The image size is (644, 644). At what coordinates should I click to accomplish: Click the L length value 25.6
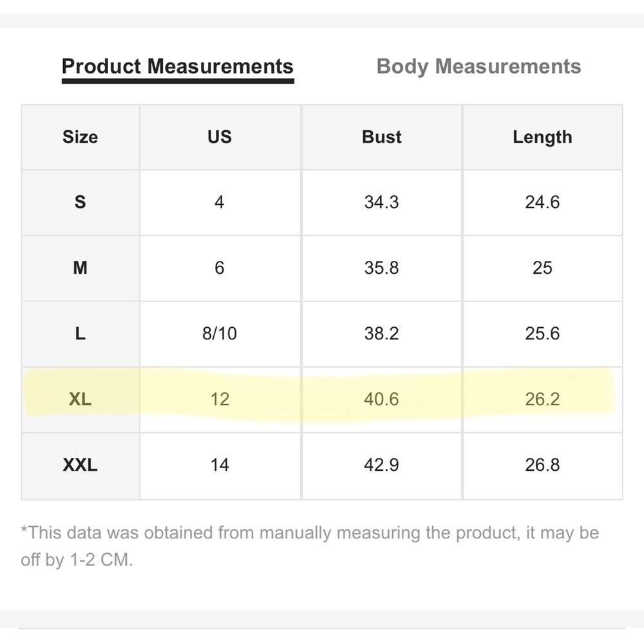pyautogui.click(x=542, y=334)
